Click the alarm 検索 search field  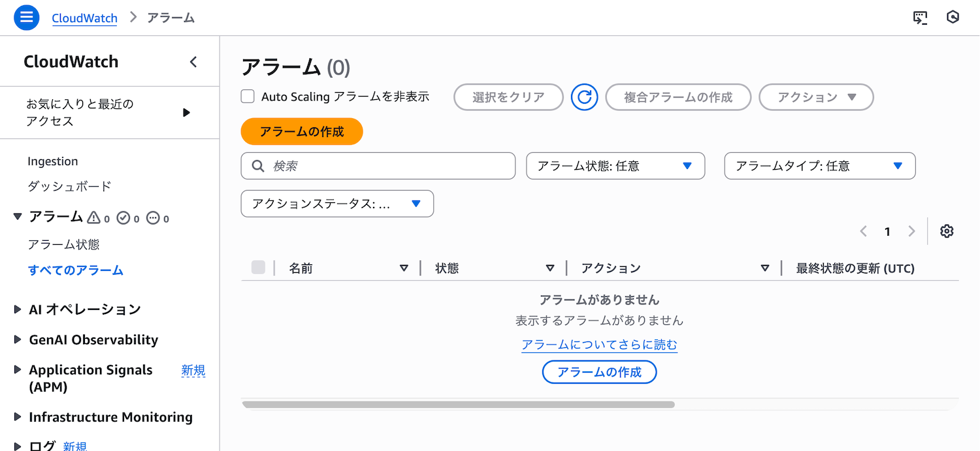click(385, 166)
